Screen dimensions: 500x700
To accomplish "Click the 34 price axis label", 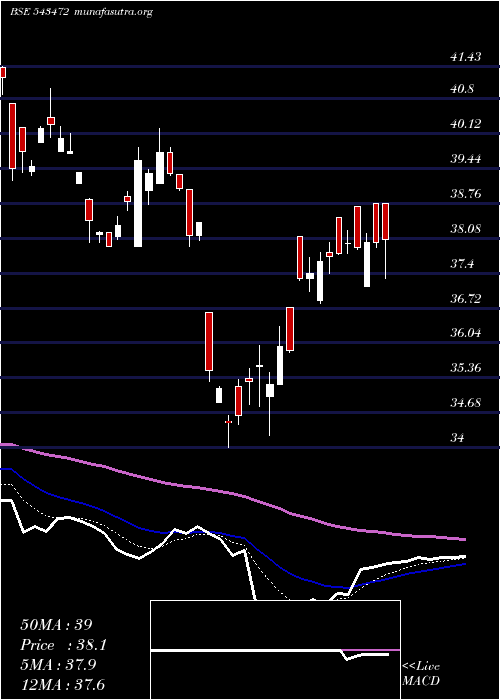I will click(457, 438).
